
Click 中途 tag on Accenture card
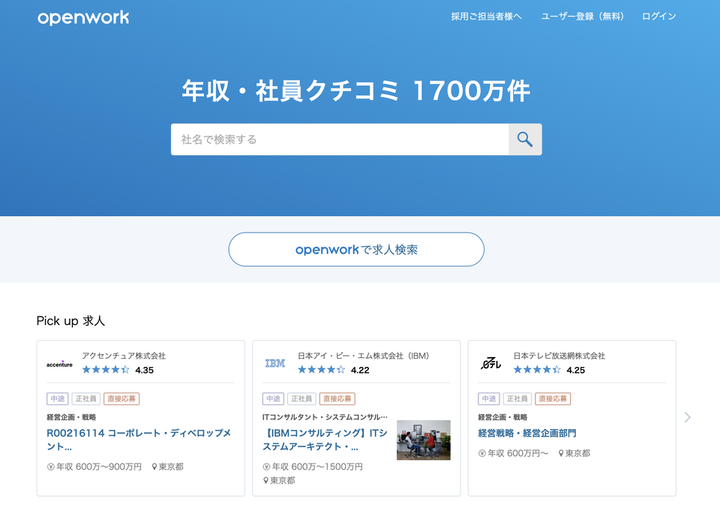(x=57, y=399)
